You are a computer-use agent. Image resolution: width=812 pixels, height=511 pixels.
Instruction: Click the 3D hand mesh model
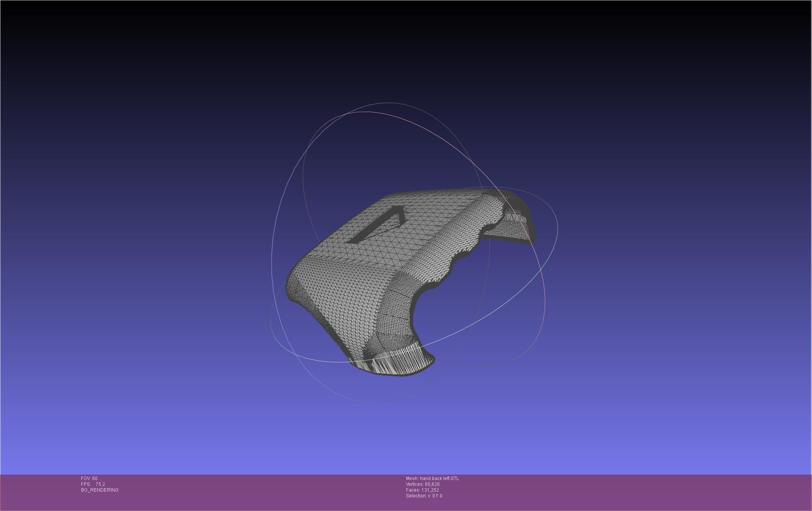(x=411, y=281)
